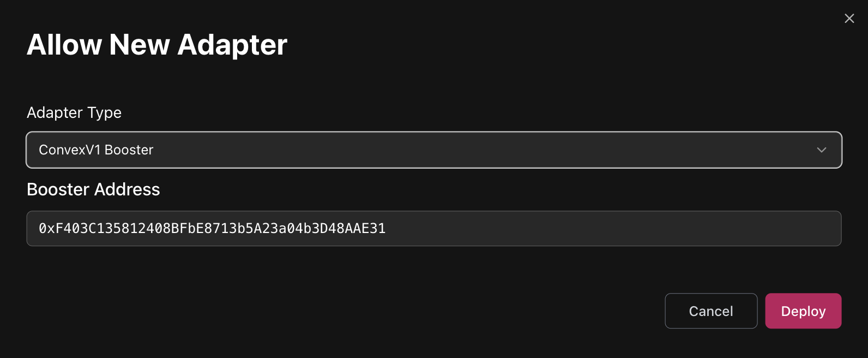Image resolution: width=868 pixels, height=358 pixels.
Task: Place the cursor in the booster address box
Action: click(x=433, y=229)
